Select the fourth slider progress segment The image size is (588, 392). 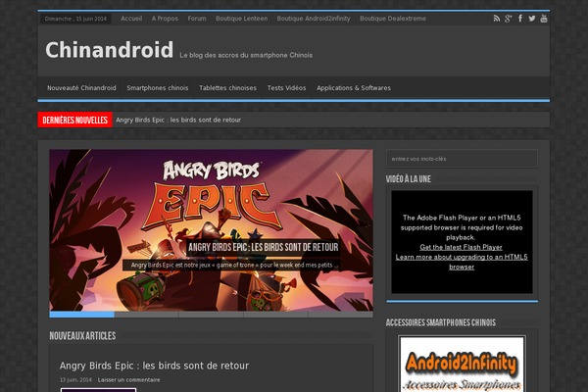tap(276, 315)
